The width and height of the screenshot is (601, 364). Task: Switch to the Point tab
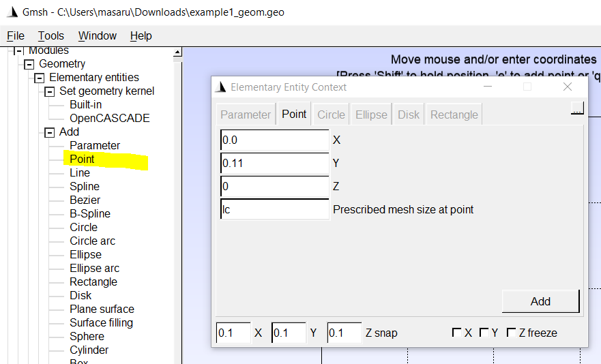[x=294, y=114]
